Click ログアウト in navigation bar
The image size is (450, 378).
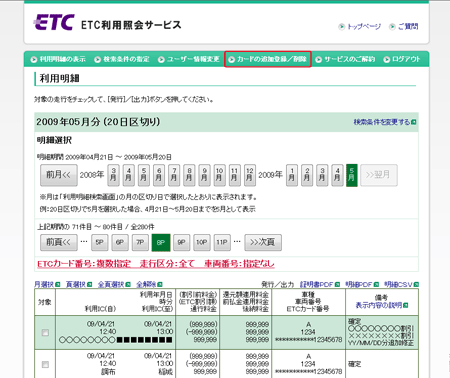click(402, 59)
